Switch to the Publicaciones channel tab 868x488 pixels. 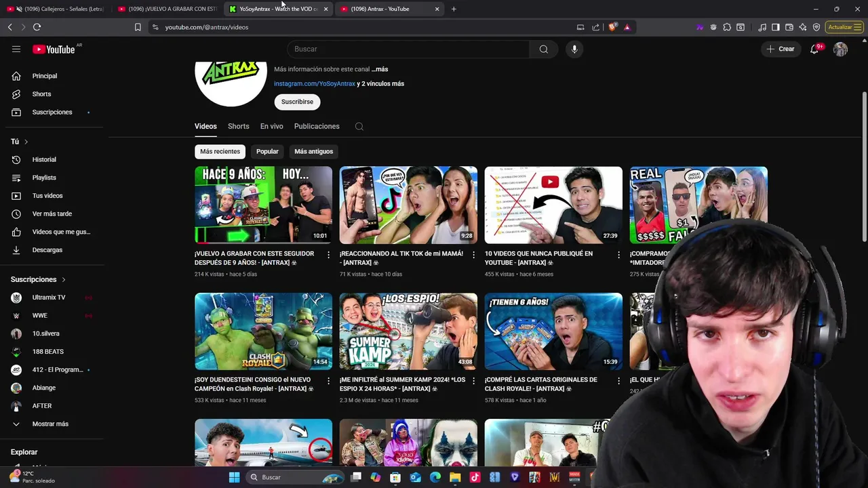click(317, 126)
